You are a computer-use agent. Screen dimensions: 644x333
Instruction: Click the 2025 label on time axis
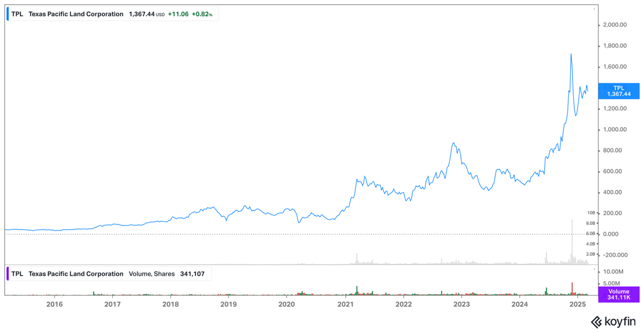coord(578,305)
